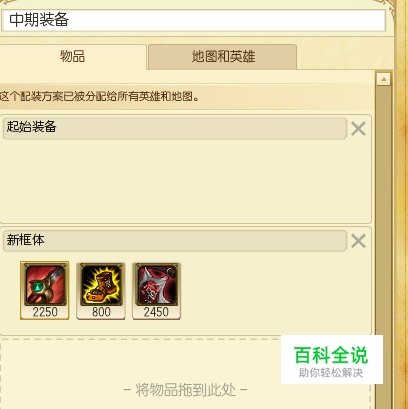Image resolution: width=408 pixels, height=409 pixels.
Task: Click the 助你轻松解决 subtitle text
Action: point(331,373)
